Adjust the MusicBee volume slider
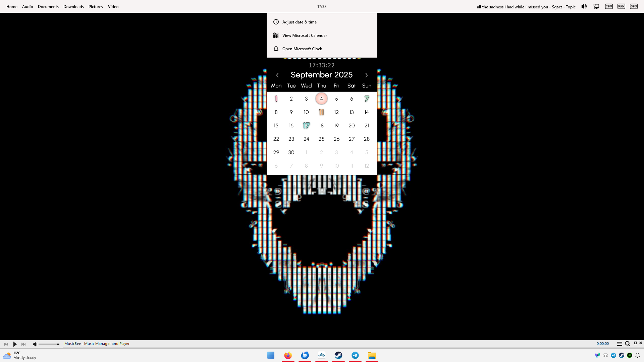This screenshot has height=362, width=644. pyautogui.click(x=49, y=344)
